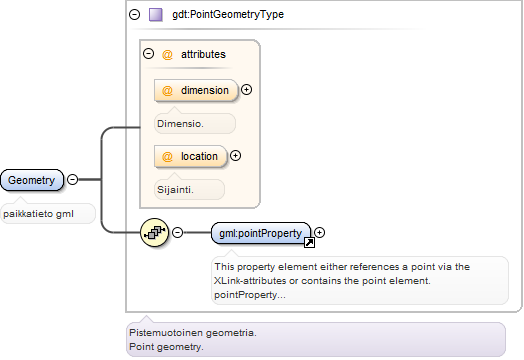This screenshot has width=524, height=360.
Task: Click the @ icon beside attributes header
Action: point(167,54)
